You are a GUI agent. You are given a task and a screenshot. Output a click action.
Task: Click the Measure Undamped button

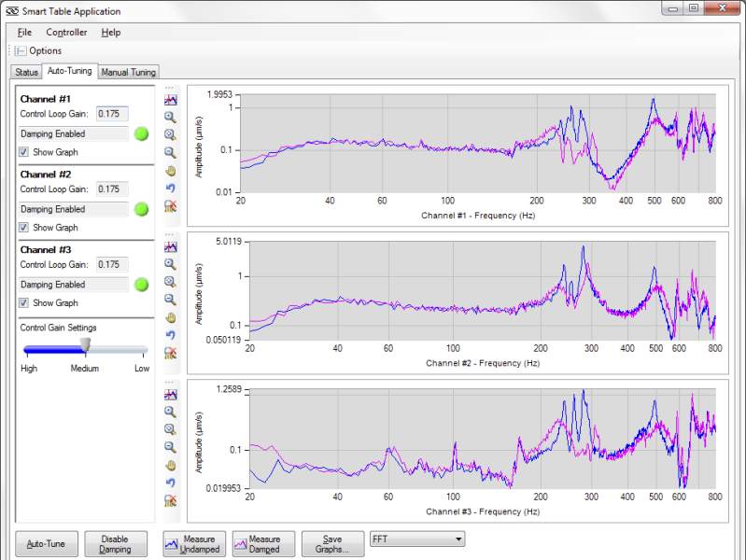[x=190, y=544]
